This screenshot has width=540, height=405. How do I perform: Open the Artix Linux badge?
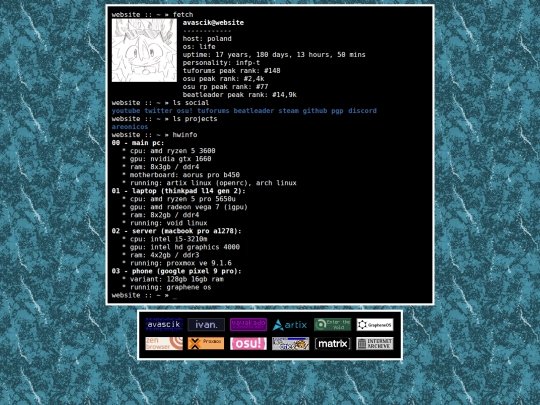tap(290, 324)
